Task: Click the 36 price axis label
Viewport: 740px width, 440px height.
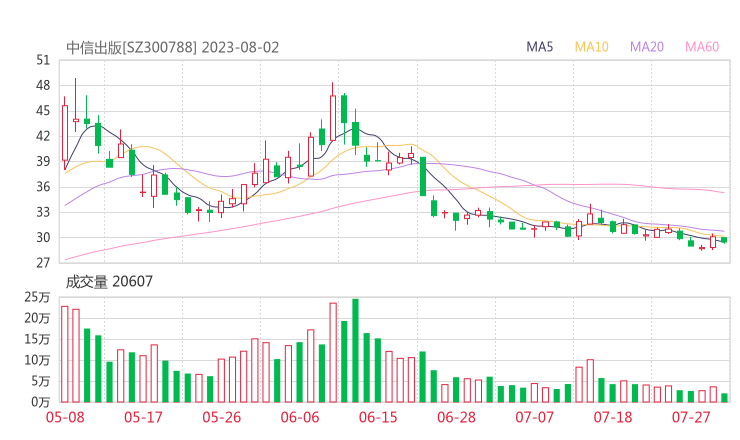Action: coord(43,186)
